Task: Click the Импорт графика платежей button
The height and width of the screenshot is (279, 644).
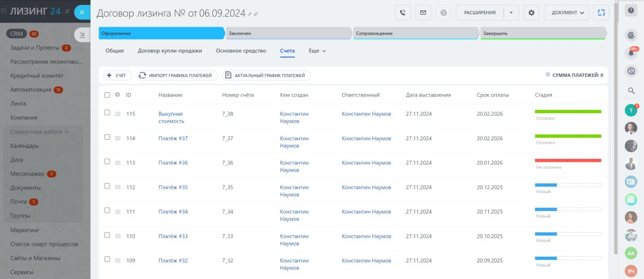Action: click(178, 75)
